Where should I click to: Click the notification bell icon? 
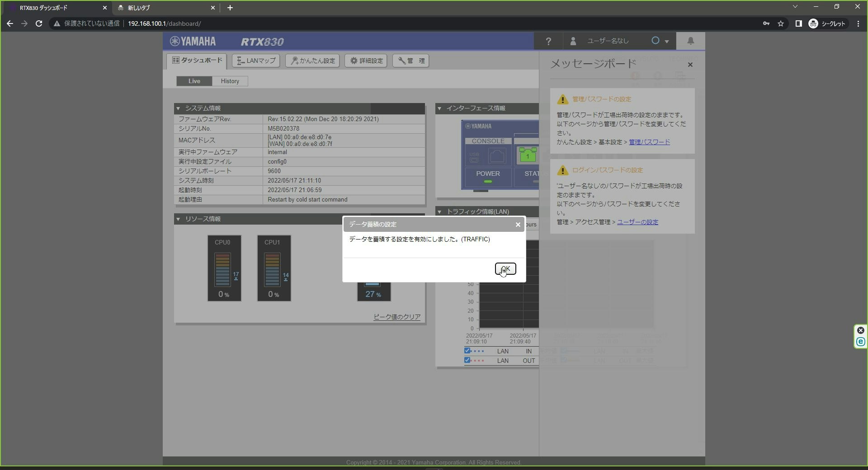click(x=690, y=41)
